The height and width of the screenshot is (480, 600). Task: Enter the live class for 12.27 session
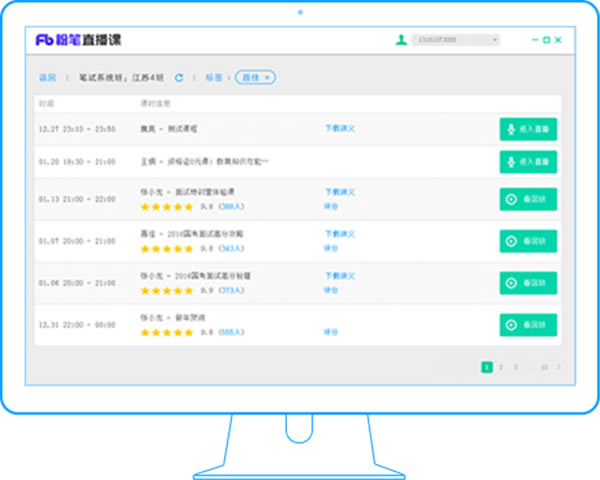528,129
